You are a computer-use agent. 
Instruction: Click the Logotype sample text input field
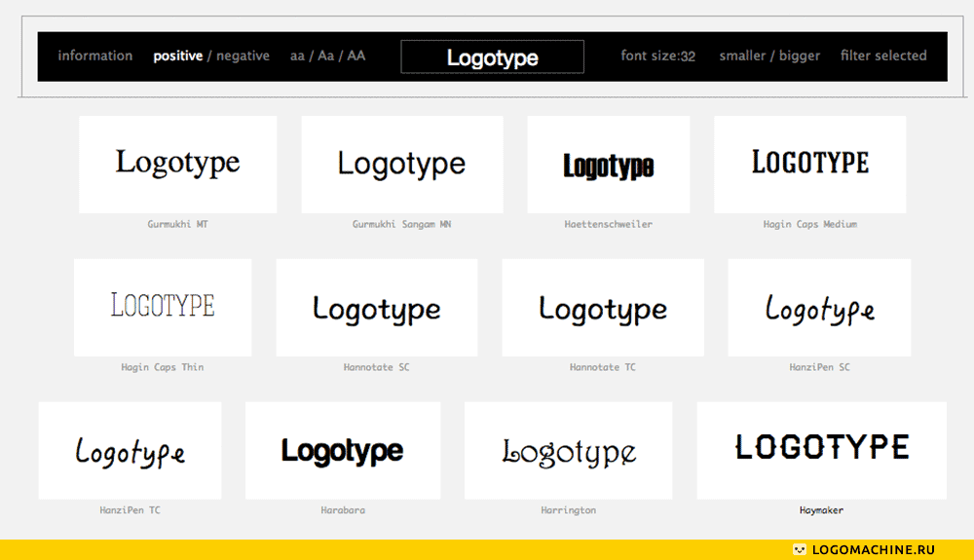pyautogui.click(x=492, y=56)
